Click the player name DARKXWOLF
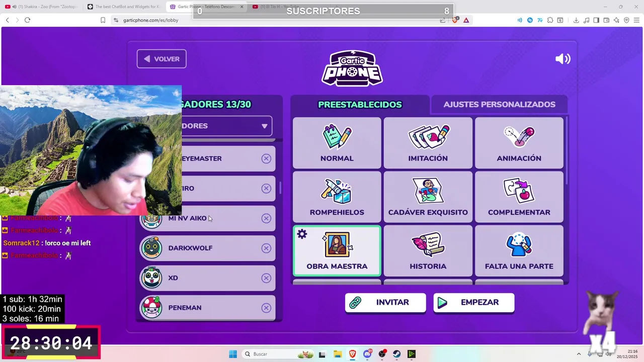The height and width of the screenshot is (362, 644). pos(190,248)
